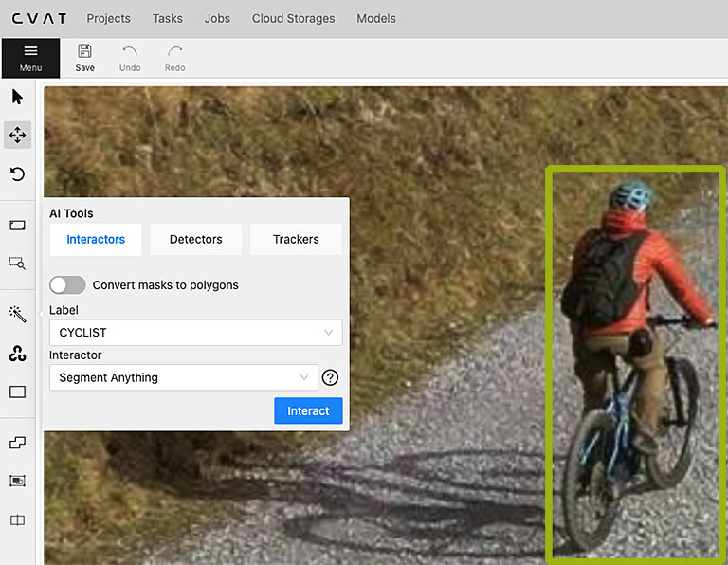Click the interactor help question mark
Image resolution: width=728 pixels, height=565 pixels.
[x=330, y=377]
